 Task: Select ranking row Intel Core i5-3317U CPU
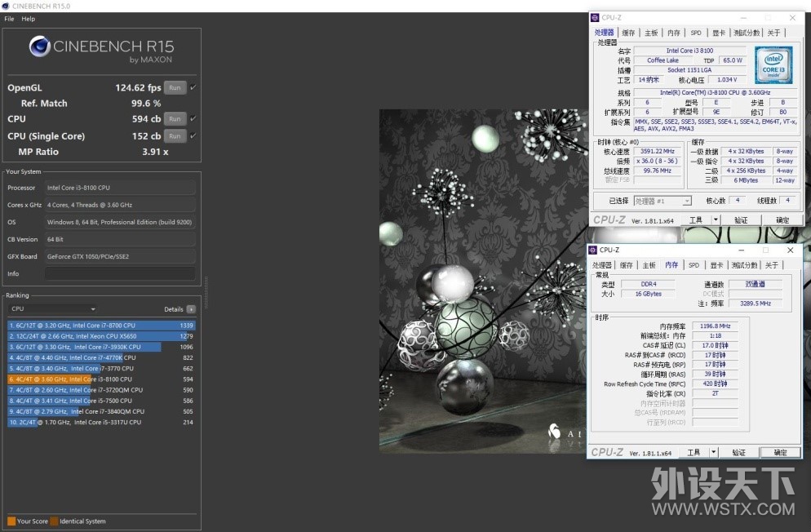click(101, 423)
